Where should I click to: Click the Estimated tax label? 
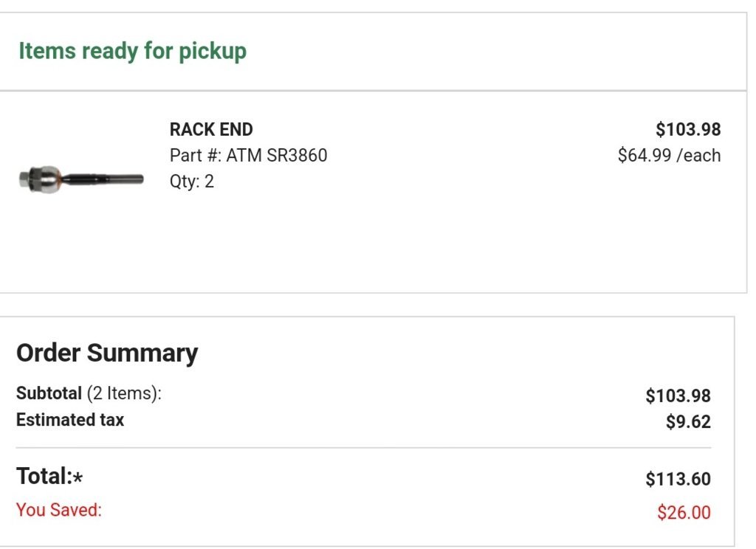click(x=70, y=419)
